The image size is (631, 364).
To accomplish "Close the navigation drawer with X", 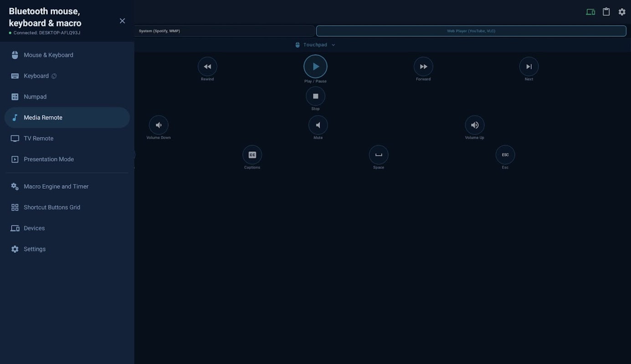I will (x=122, y=21).
